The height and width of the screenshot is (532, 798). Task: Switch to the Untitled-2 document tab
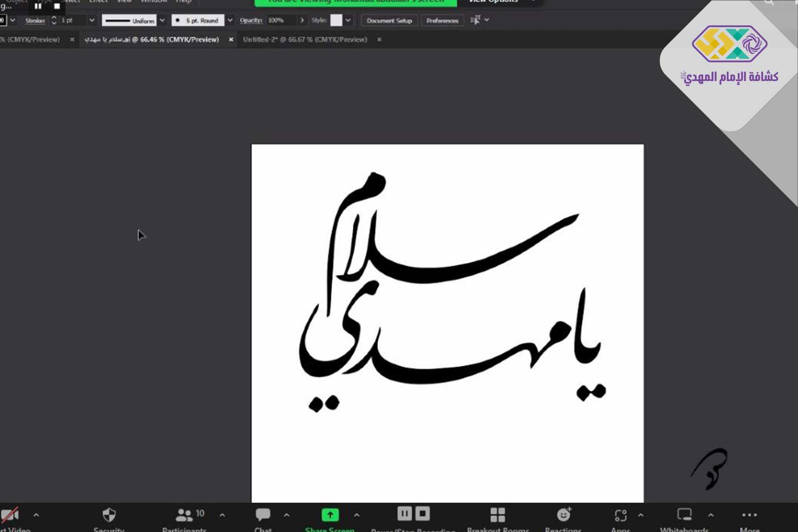[305, 39]
